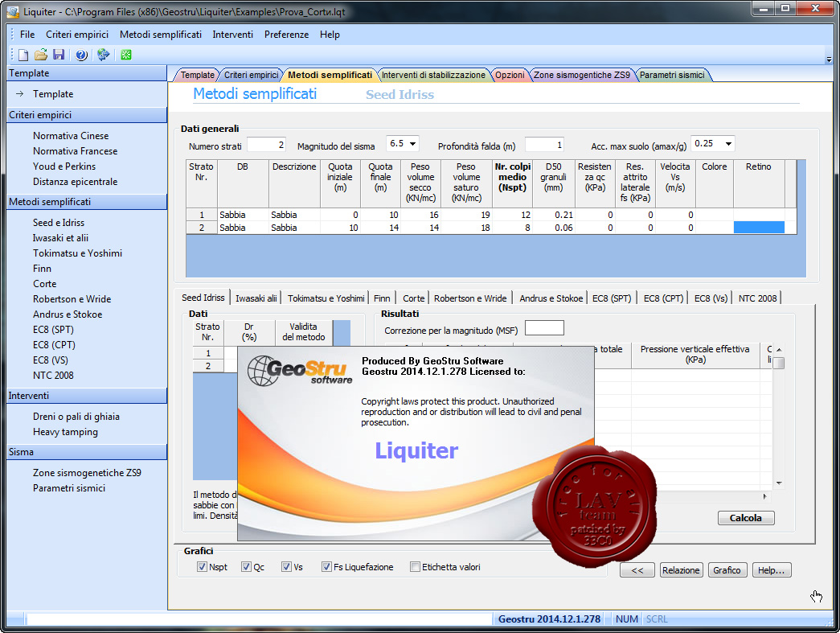Collapse the Template sidebar header

click(87, 73)
